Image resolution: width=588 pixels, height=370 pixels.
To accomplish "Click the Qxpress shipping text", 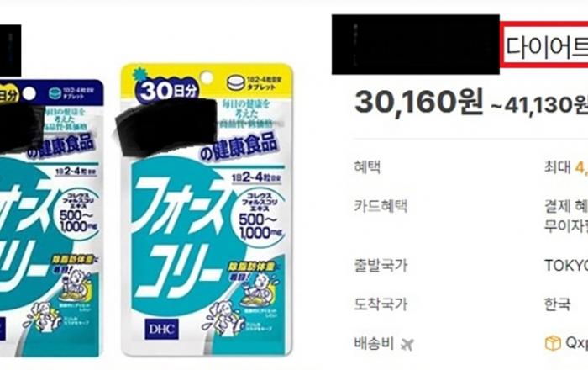I will (x=577, y=343).
